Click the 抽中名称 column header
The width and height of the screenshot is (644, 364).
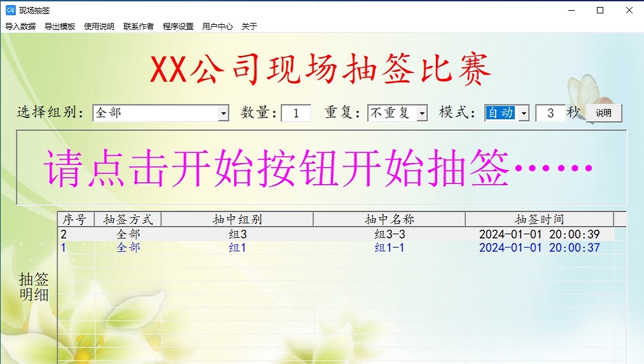(389, 220)
